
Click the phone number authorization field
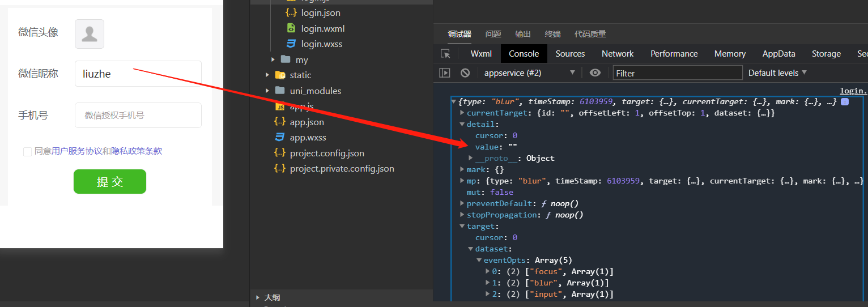138,116
